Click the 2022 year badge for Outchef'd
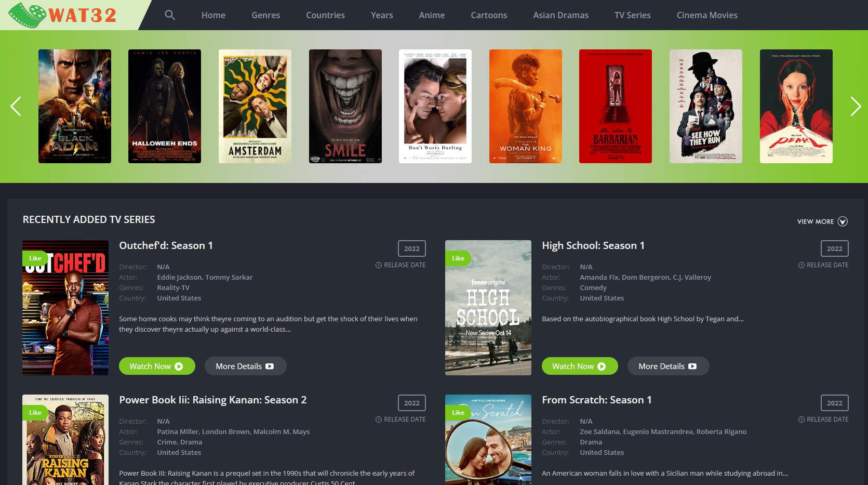Viewport: 868px width, 485px height. tap(411, 248)
